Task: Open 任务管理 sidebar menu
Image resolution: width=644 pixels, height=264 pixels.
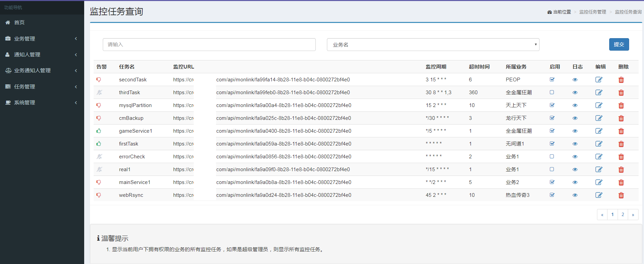Action: pos(42,86)
